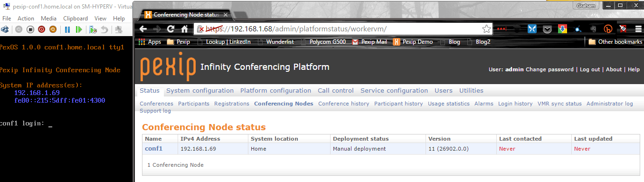Click the orange Save state icon in Hyper-V

(53, 29)
